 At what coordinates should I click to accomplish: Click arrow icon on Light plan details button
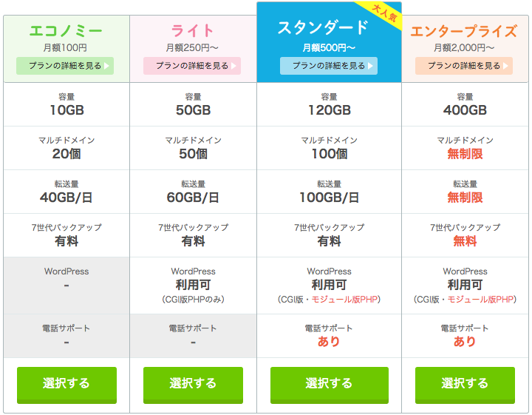[x=233, y=66]
